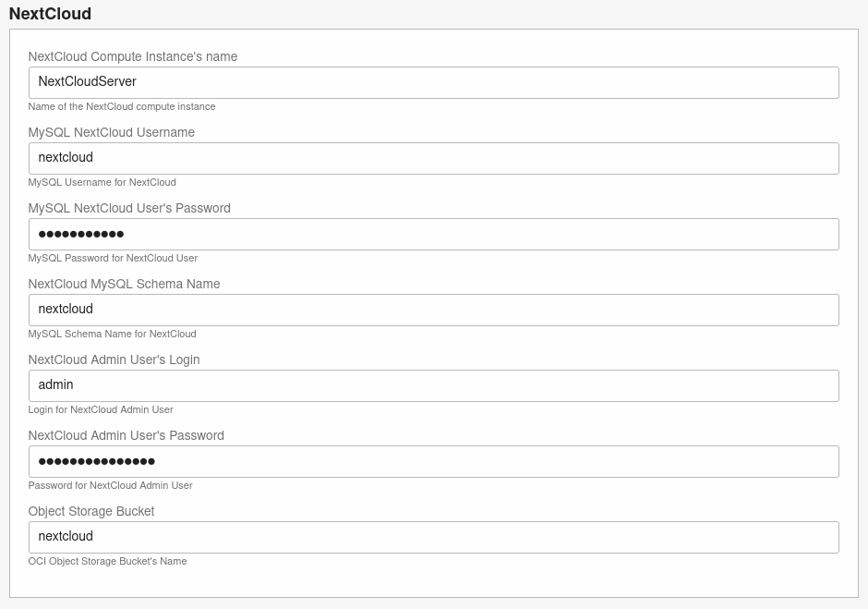Click the 'Name of the NextCloud compute instance' hint
This screenshot has width=868, height=609.
[122, 106]
